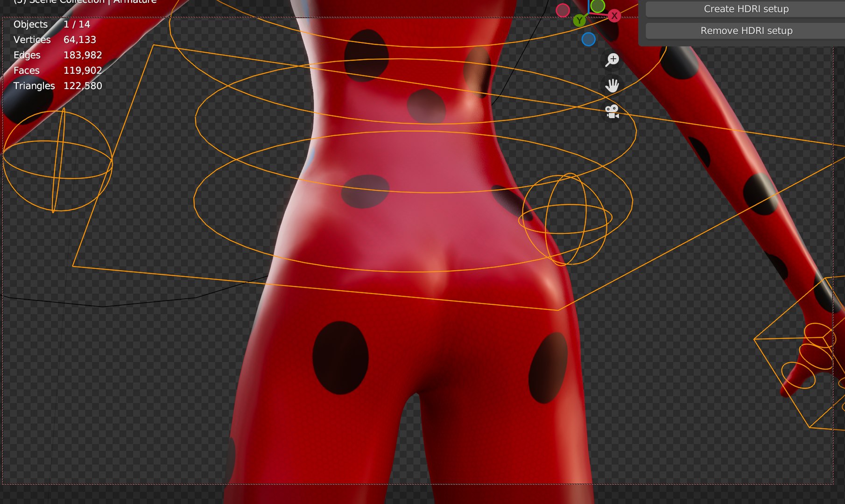845x504 pixels.
Task: Snap view to the green Y axis
Action: [579, 21]
